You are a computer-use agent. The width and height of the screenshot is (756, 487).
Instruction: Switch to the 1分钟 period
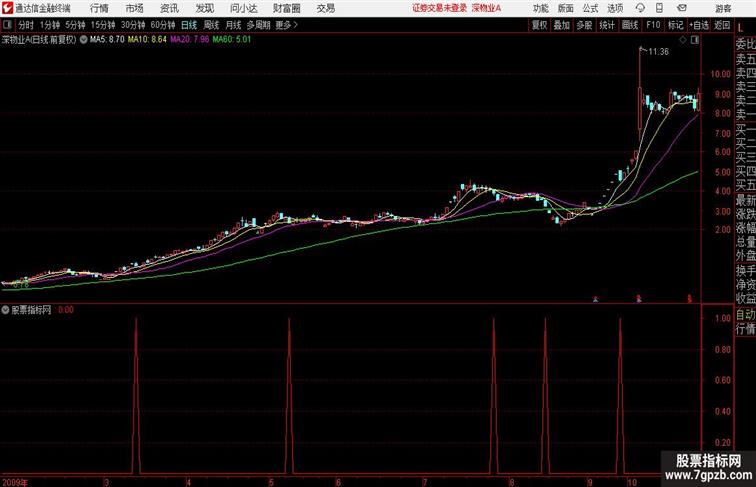[50, 25]
